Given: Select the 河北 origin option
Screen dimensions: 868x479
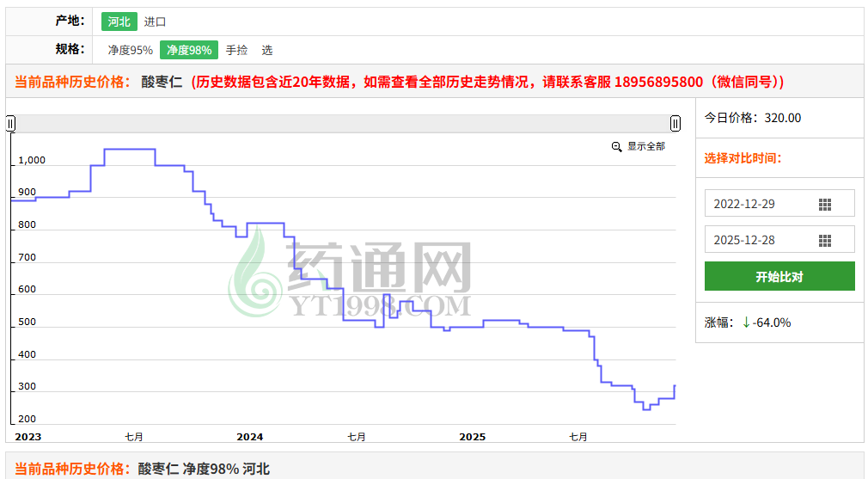Looking at the screenshot, I should point(119,21).
